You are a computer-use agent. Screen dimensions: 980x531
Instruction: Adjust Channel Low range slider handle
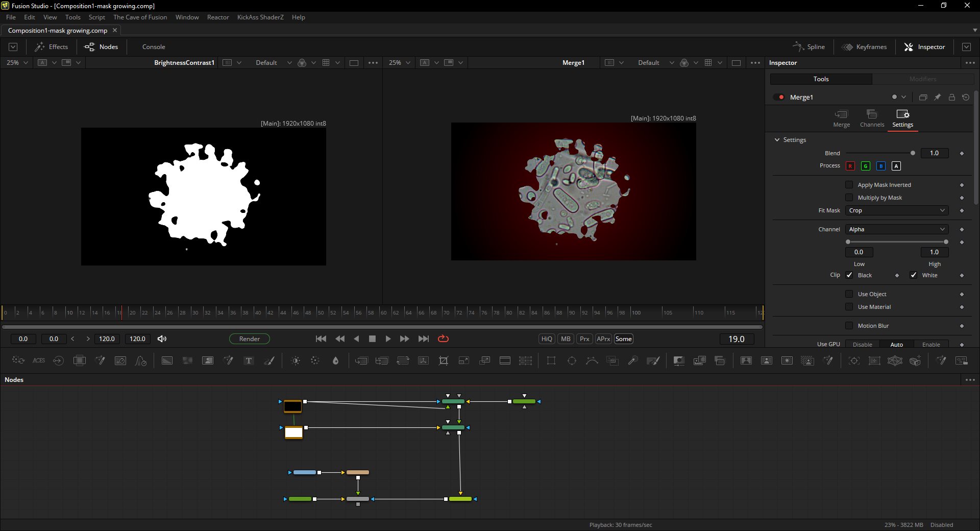click(x=848, y=242)
